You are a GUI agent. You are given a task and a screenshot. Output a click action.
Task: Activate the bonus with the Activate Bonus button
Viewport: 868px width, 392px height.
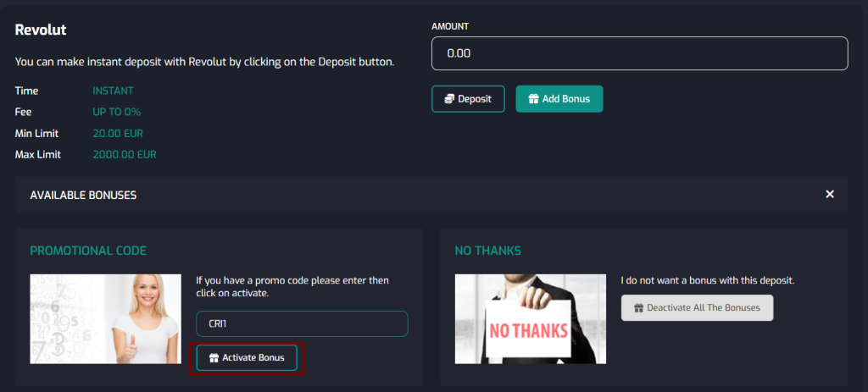[x=247, y=358]
